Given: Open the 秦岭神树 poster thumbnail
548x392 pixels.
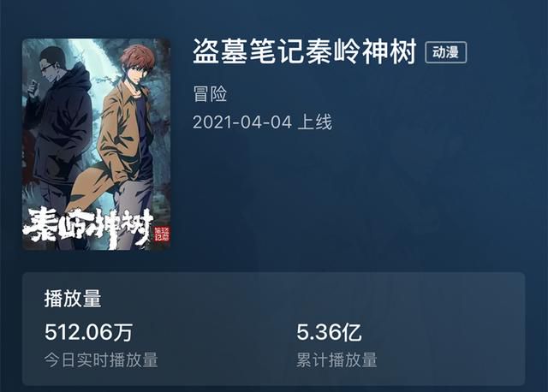Looking at the screenshot, I should [x=96, y=145].
